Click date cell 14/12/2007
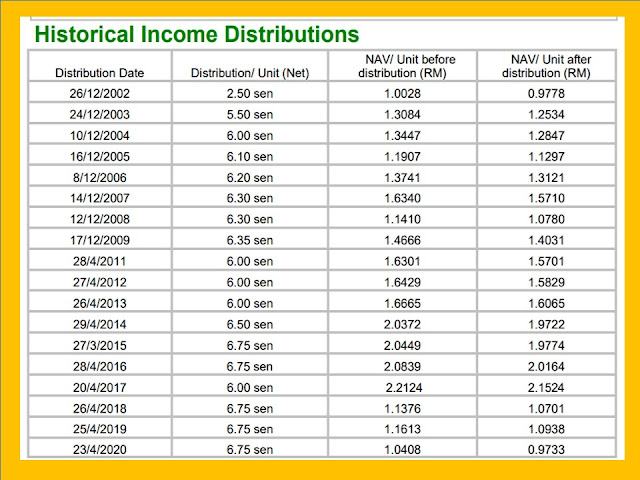Viewport: 640px width, 480px height. 100,198
